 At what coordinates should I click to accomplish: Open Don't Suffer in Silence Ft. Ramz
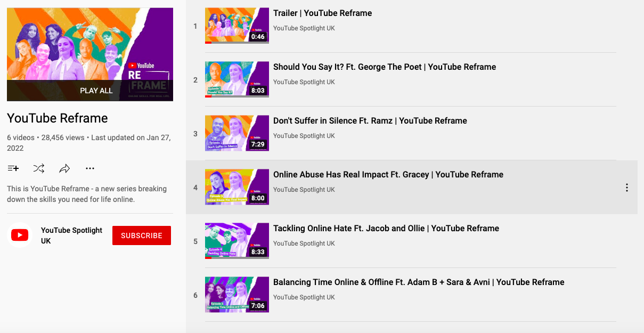[370, 121]
